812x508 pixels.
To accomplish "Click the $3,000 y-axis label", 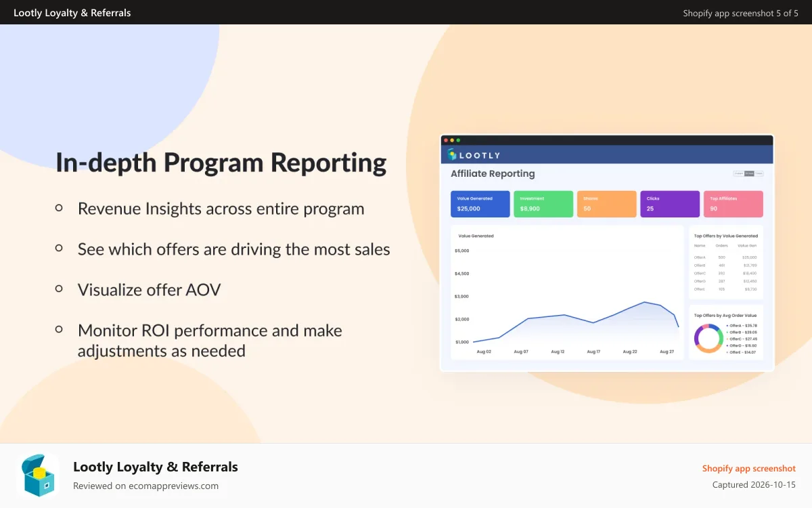I will [462, 296].
